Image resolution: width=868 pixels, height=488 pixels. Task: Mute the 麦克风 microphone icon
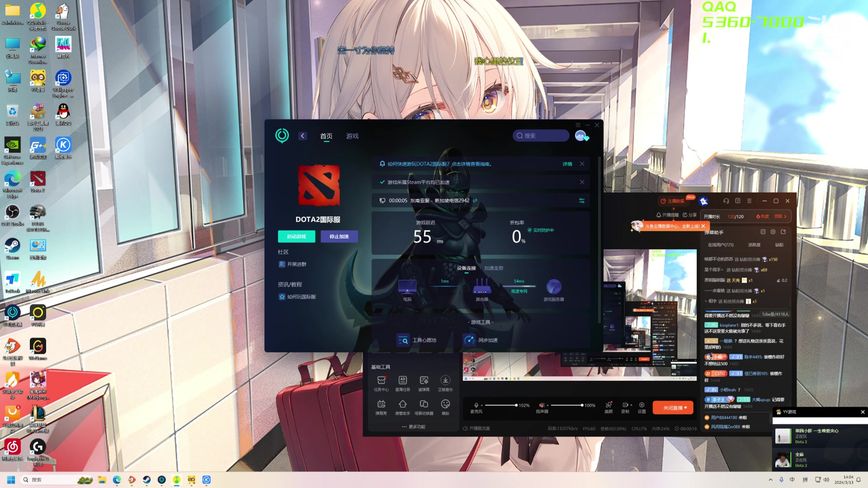(x=476, y=405)
